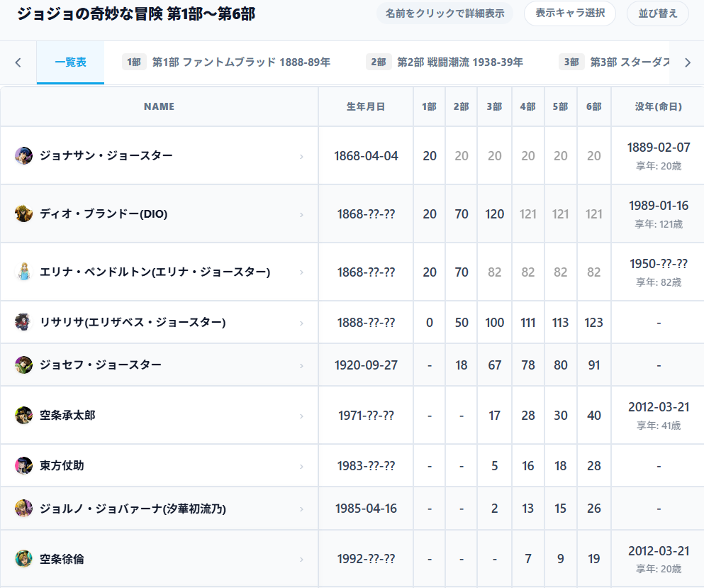Open ジョナサン・ジョースター name details
The height and width of the screenshot is (588, 704).
click(x=106, y=155)
